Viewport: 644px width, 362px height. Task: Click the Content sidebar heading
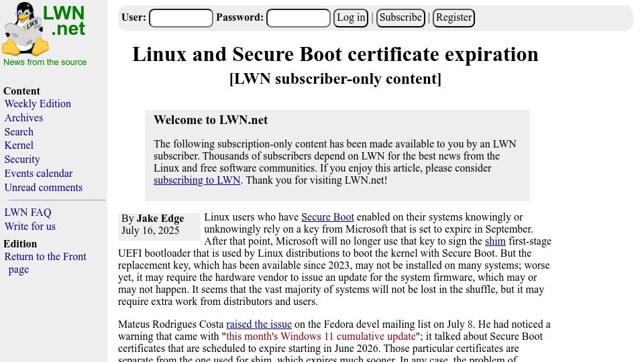(21, 91)
